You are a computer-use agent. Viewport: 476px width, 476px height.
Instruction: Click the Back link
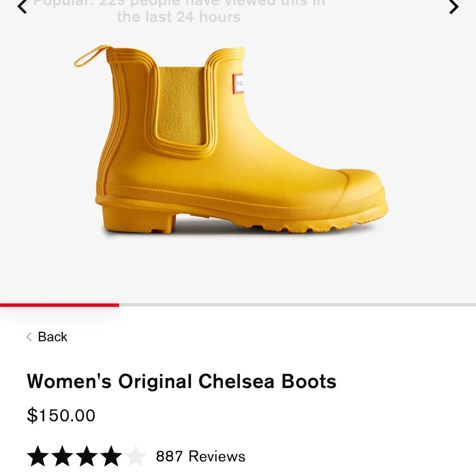pyautogui.click(x=52, y=337)
